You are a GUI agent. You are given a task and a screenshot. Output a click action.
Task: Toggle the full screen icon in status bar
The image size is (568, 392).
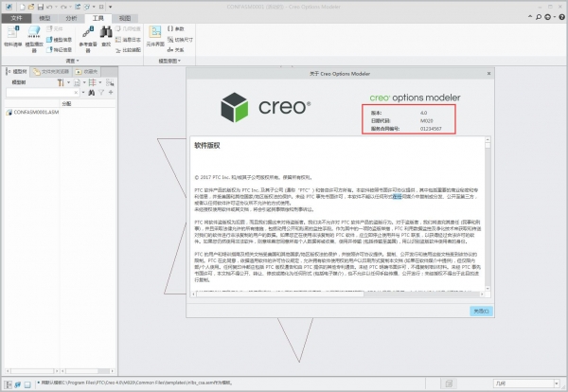tap(27, 384)
